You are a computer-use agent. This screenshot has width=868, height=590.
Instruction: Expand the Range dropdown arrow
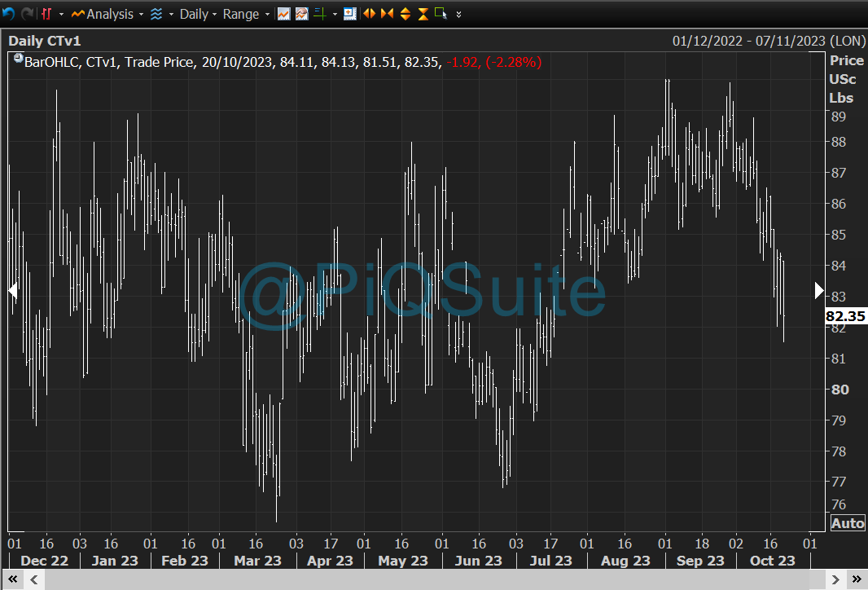tap(267, 15)
